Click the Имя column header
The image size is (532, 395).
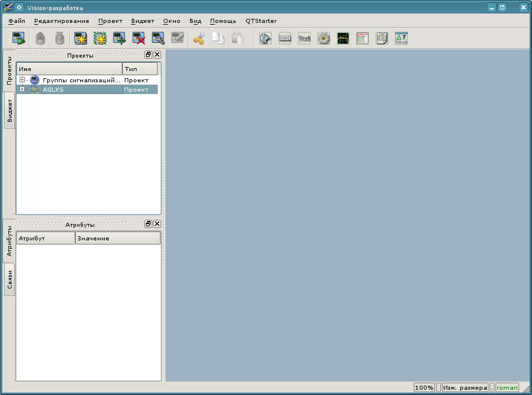tap(69, 69)
